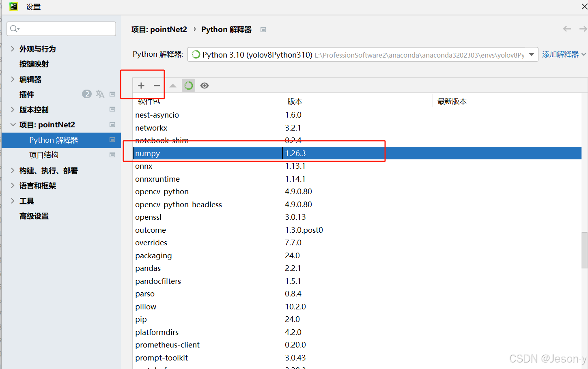Click the project-level icon beside breadcrumb
The height and width of the screenshot is (369, 588).
[x=263, y=30]
